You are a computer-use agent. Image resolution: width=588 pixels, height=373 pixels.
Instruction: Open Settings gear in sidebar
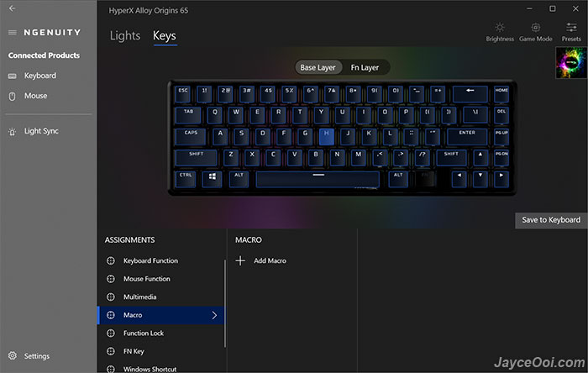pos(13,355)
